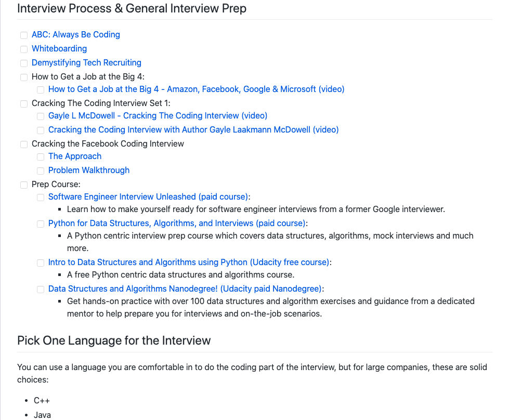Click the Interview Process & General Interview Prep heading
Viewport: 509px width, 420px height.
pyautogui.click(x=132, y=9)
